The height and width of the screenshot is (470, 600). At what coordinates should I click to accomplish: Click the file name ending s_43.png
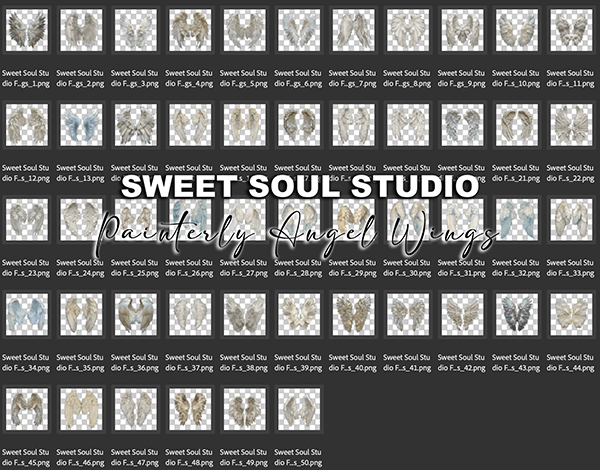click(x=516, y=362)
